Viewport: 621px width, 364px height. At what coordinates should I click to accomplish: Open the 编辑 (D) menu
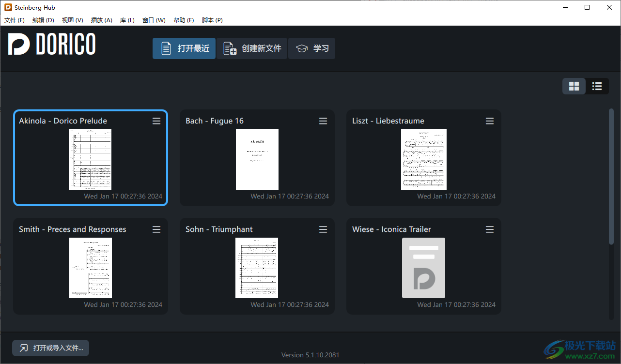(43, 20)
